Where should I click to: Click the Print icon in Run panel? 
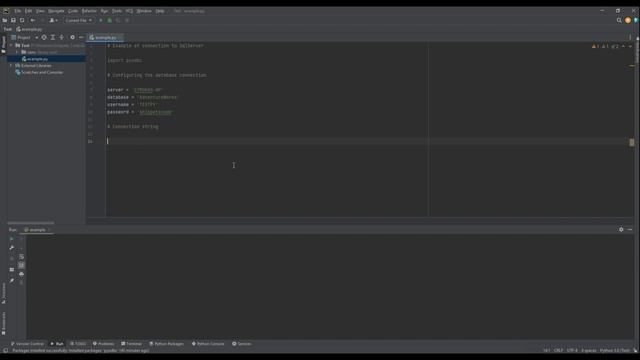click(21, 274)
